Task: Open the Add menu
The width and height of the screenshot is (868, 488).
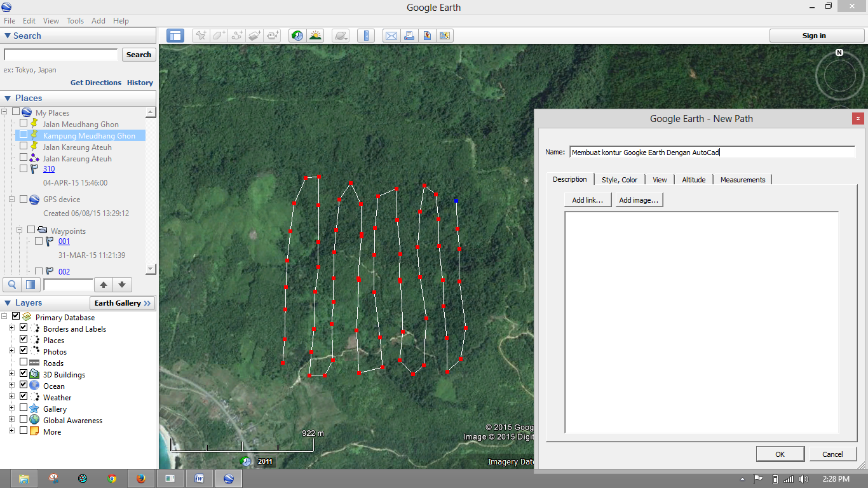Action: tap(98, 21)
